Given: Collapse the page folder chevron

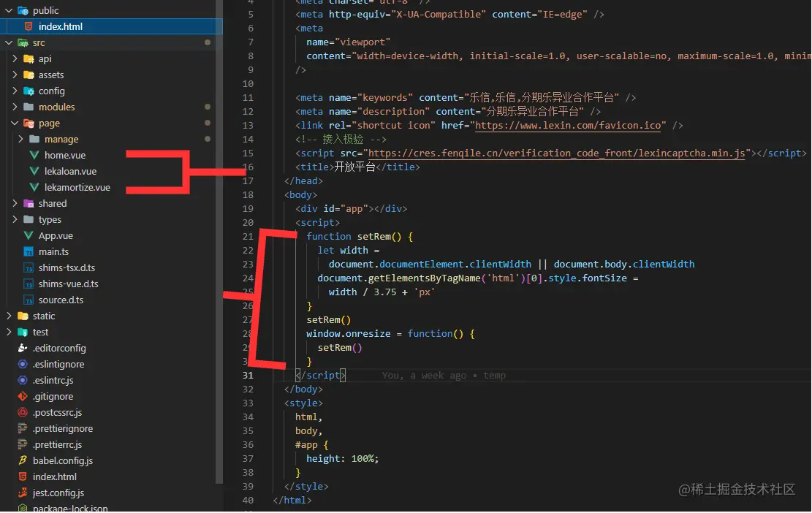Looking at the screenshot, I should pos(15,123).
